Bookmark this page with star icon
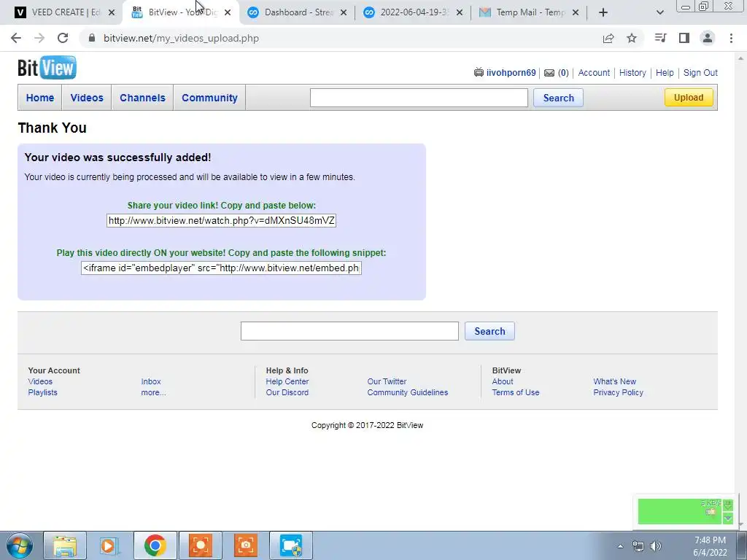 click(632, 38)
